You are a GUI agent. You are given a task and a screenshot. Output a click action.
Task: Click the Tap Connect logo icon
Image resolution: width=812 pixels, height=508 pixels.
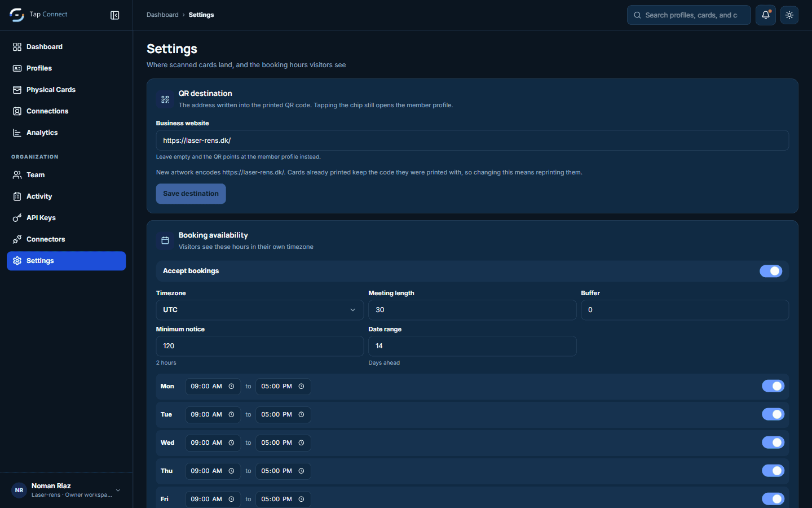pos(17,15)
